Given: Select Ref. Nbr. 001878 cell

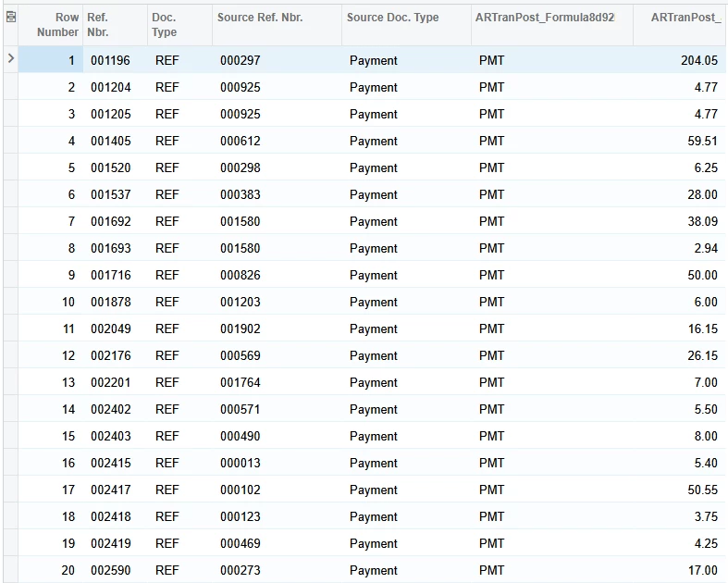Looking at the screenshot, I should coord(115,302).
